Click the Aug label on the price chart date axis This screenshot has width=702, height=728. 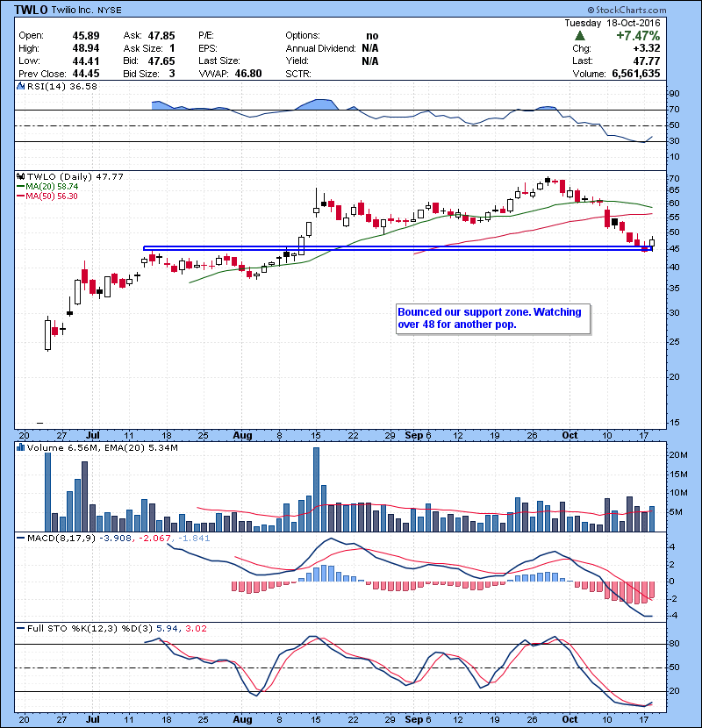tap(242, 436)
